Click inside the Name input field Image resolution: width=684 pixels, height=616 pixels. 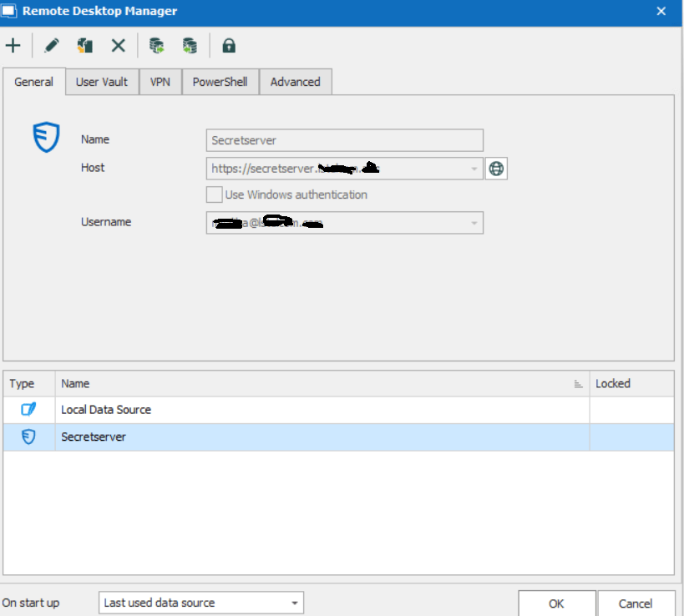[x=342, y=139]
